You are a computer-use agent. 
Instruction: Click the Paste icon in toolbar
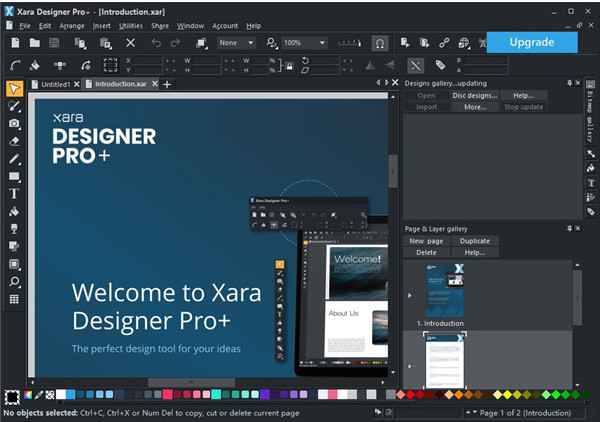106,43
